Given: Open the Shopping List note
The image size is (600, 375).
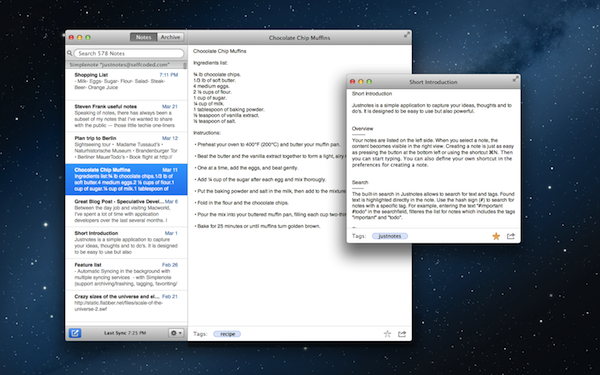Looking at the screenshot, I should [126, 84].
